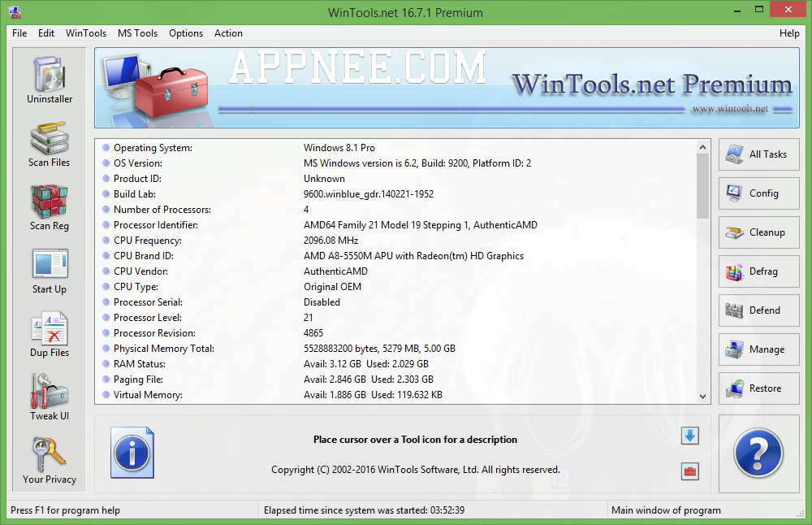Open the Options menu
This screenshot has height=525, width=812.
(x=186, y=33)
